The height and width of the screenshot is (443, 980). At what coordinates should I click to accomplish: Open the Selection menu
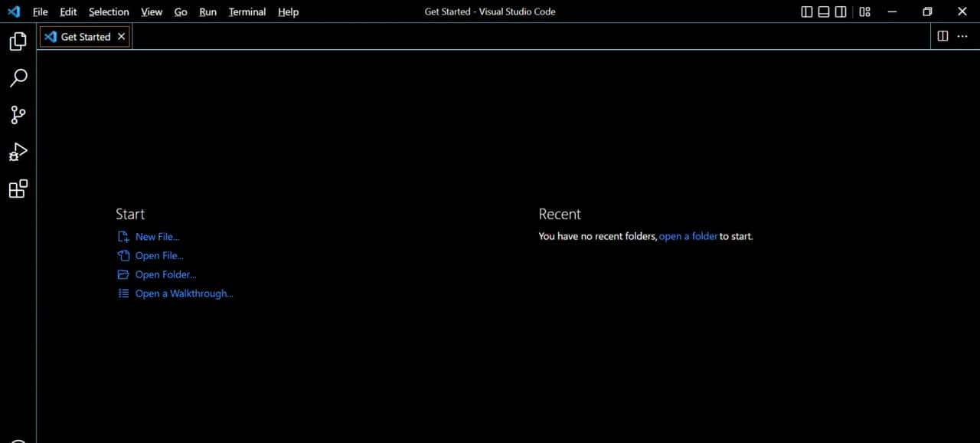tap(109, 11)
